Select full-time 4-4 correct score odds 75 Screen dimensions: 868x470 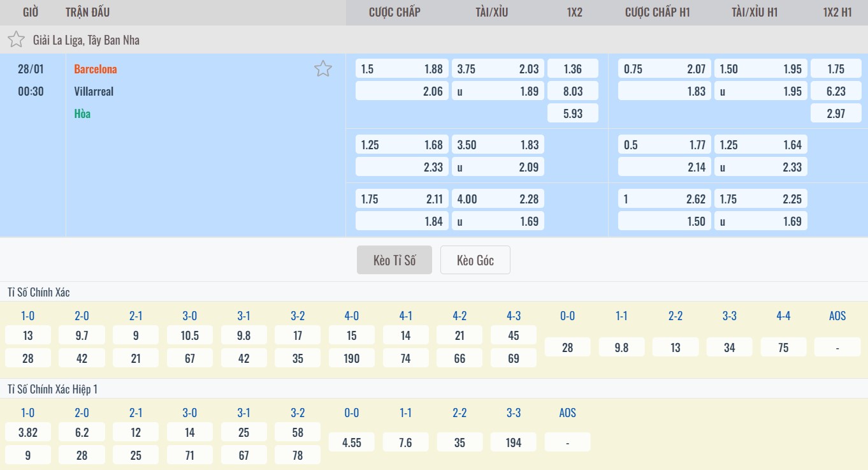click(783, 348)
